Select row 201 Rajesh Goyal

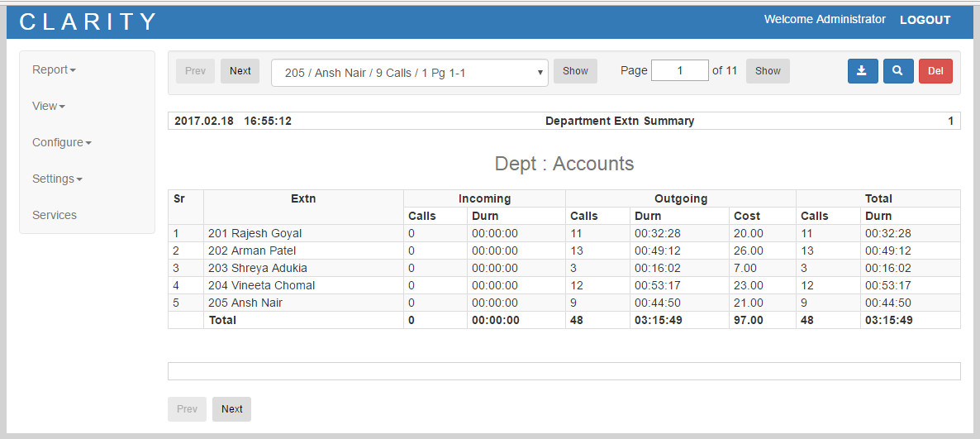(564, 233)
